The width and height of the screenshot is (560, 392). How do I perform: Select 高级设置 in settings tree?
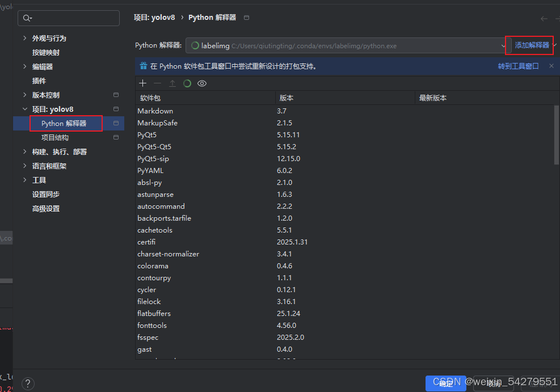46,209
